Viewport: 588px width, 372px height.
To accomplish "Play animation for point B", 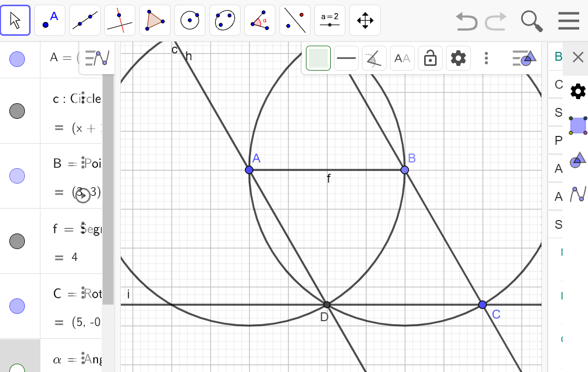I will coord(83,195).
